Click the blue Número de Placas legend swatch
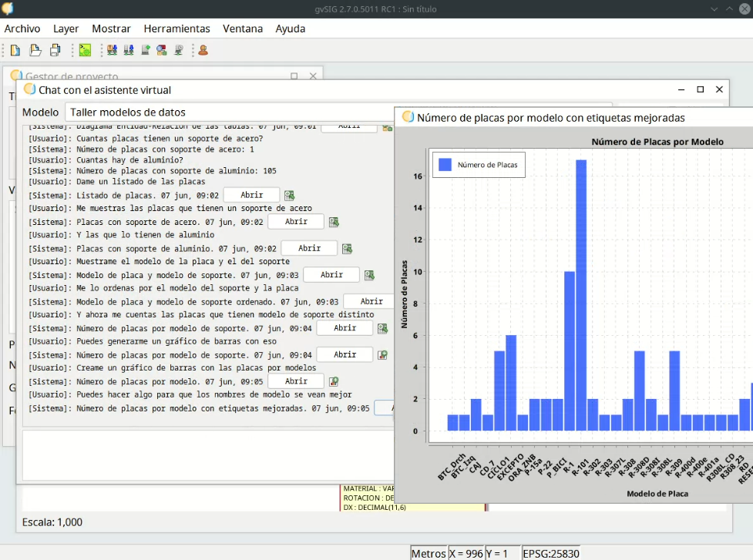Screen dimensions: 753x560 tap(445, 165)
